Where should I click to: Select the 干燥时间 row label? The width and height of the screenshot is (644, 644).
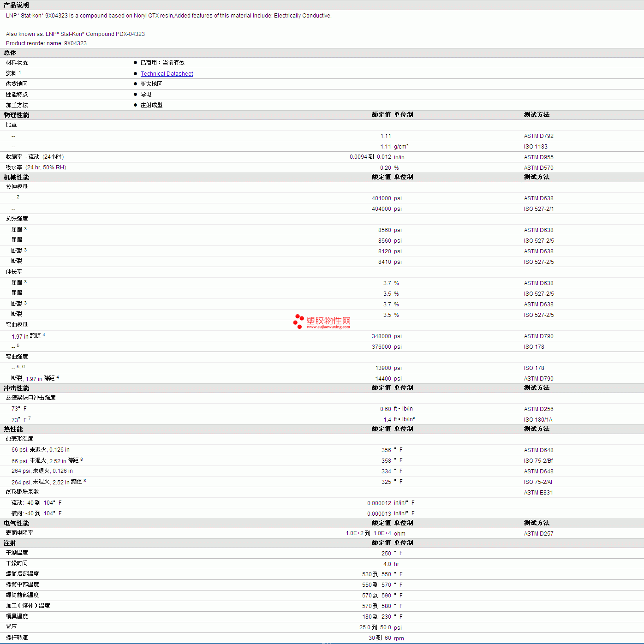17,563
